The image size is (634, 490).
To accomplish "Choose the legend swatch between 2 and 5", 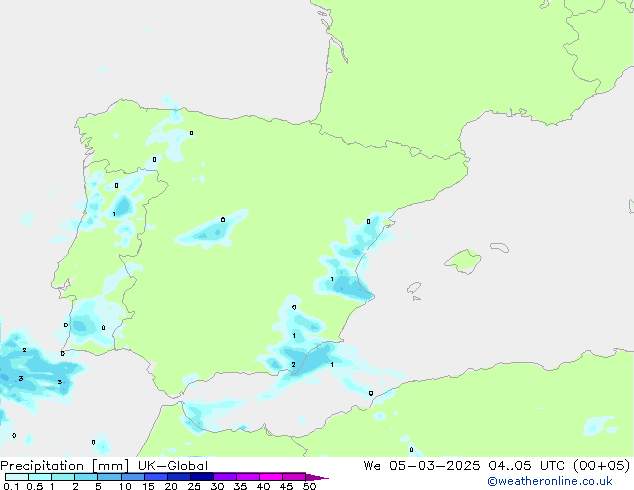I will click(x=86, y=477).
